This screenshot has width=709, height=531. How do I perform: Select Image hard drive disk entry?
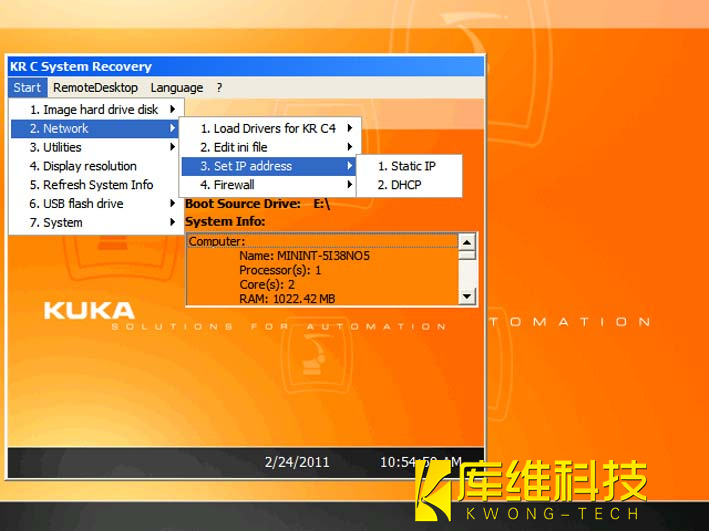(93, 109)
